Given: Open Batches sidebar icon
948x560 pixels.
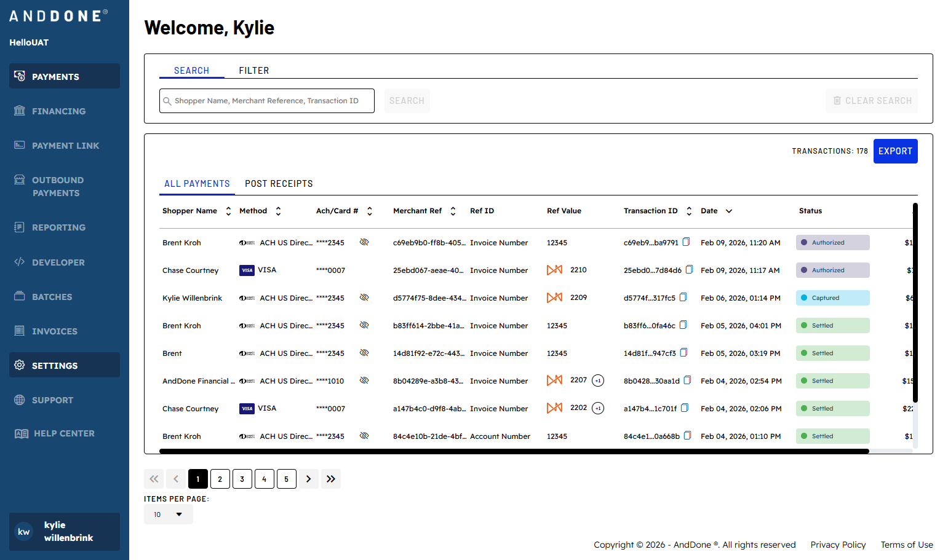Looking at the screenshot, I should pos(20,296).
